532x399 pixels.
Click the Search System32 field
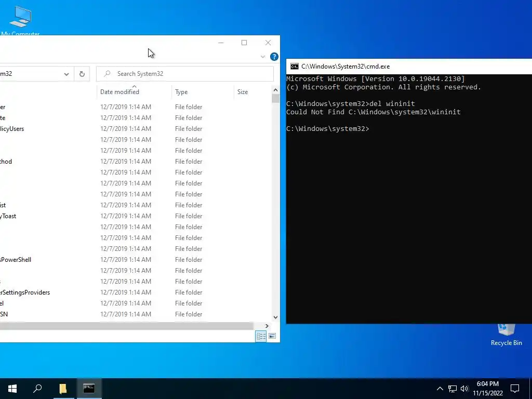pyautogui.click(x=185, y=74)
